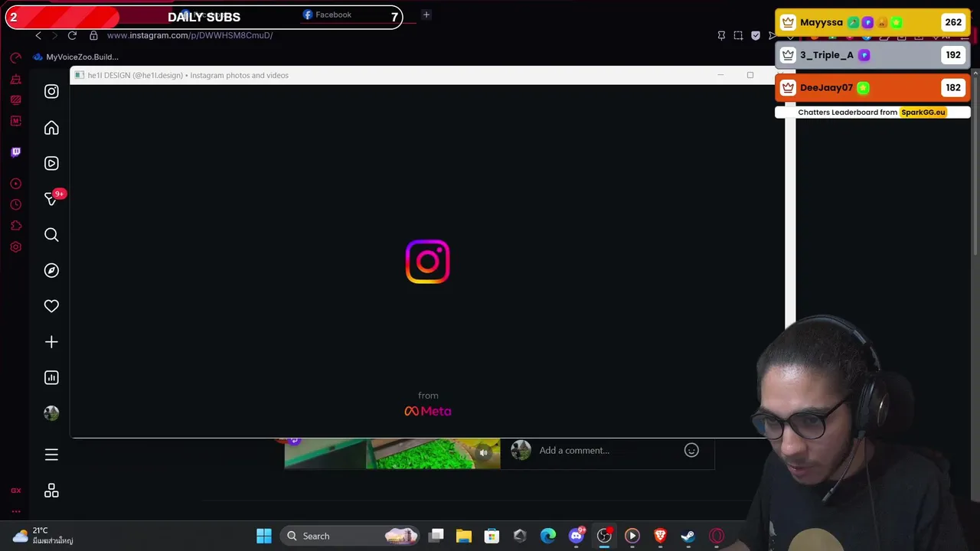Open the Instagram Explore compass
Image resolution: width=980 pixels, height=551 pixels.
pos(51,270)
